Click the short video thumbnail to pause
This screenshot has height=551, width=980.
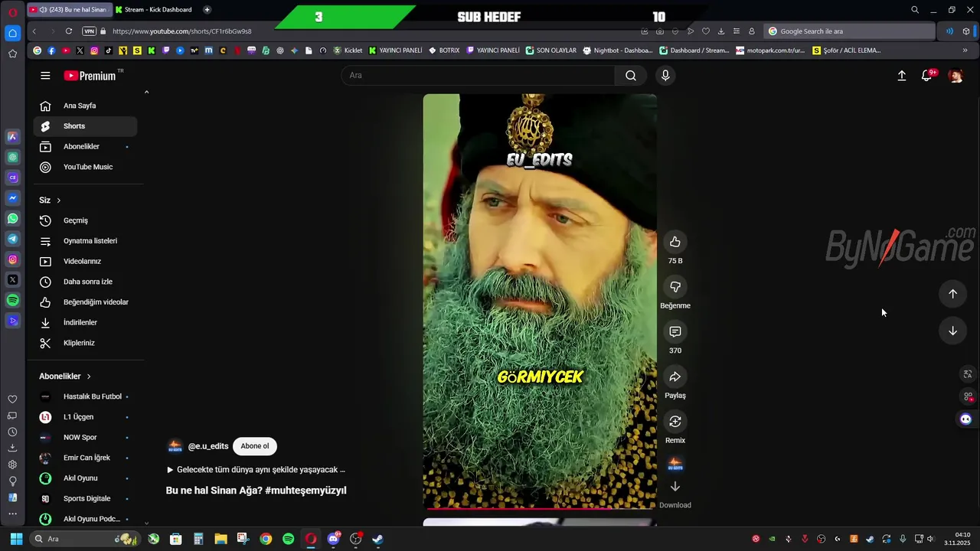[x=540, y=302]
